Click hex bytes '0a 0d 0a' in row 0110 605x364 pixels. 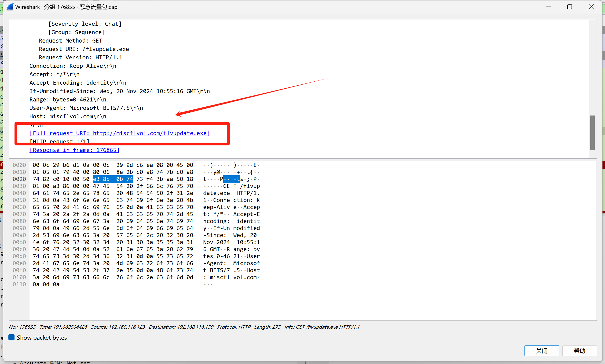[46, 284]
